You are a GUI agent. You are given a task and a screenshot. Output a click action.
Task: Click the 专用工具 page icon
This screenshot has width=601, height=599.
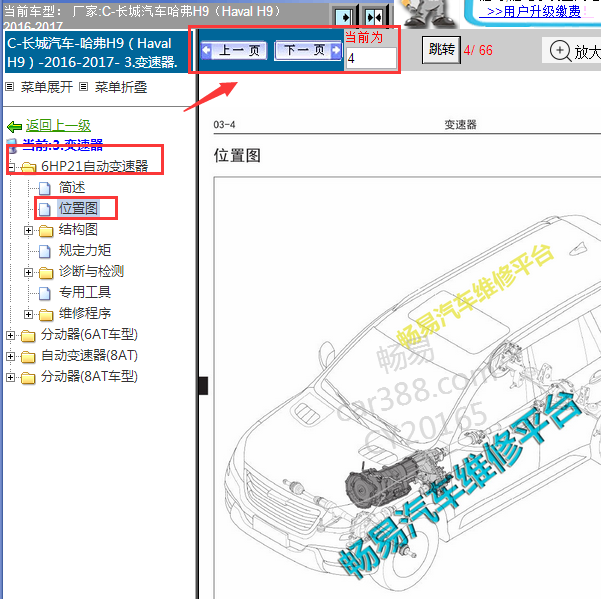[x=45, y=293]
